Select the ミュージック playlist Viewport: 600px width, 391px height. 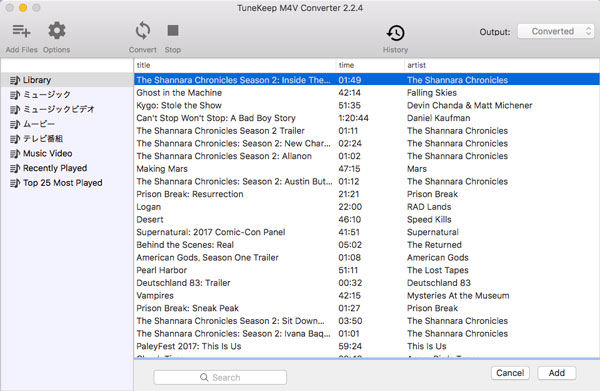[47, 94]
